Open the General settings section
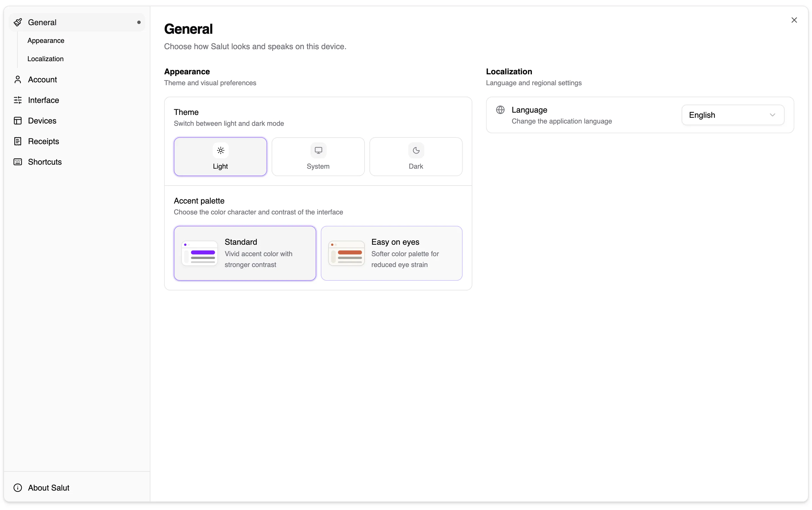 pos(77,22)
